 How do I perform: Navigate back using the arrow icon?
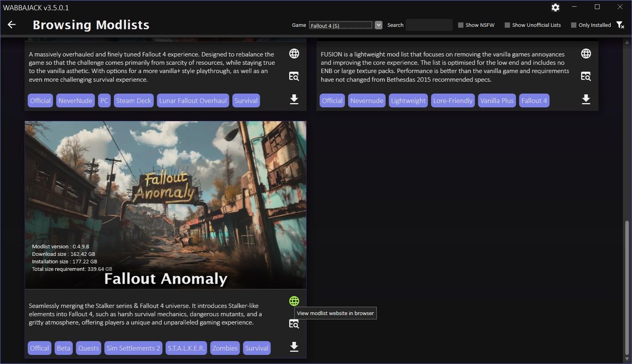coord(12,24)
